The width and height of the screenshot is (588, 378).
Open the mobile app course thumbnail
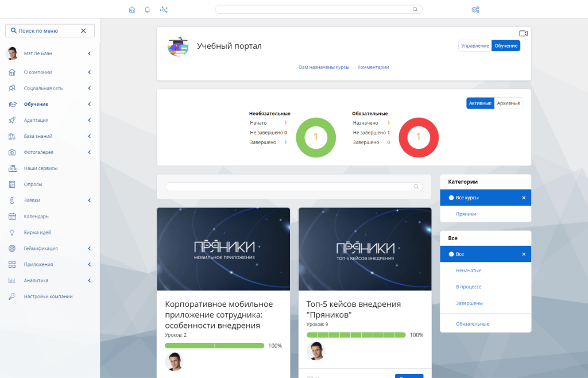click(x=223, y=249)
